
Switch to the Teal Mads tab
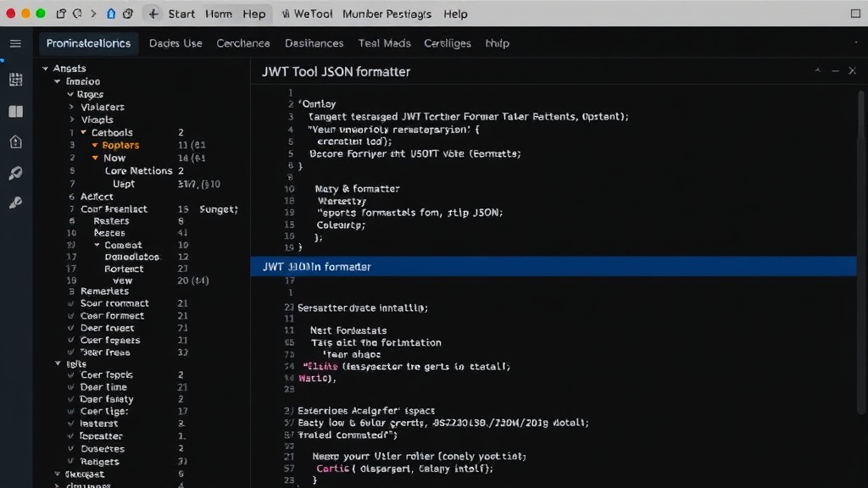(384, 43)
